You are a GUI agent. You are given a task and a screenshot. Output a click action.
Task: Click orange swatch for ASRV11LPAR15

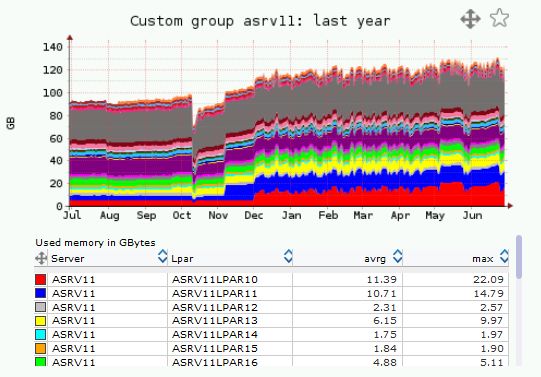(x=41, y=348)
